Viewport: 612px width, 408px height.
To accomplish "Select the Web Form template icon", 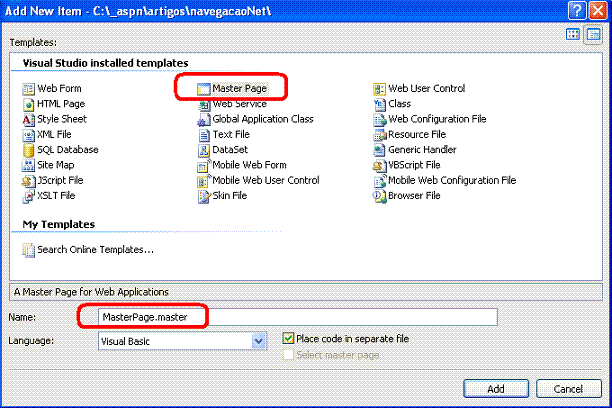I will point(28,89).
